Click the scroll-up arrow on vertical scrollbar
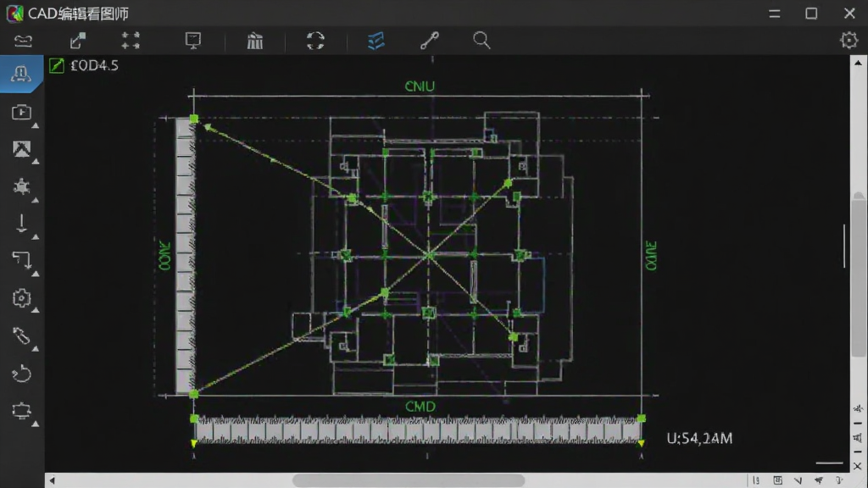The height and width of the screenshot is (488, 868). 858,63
